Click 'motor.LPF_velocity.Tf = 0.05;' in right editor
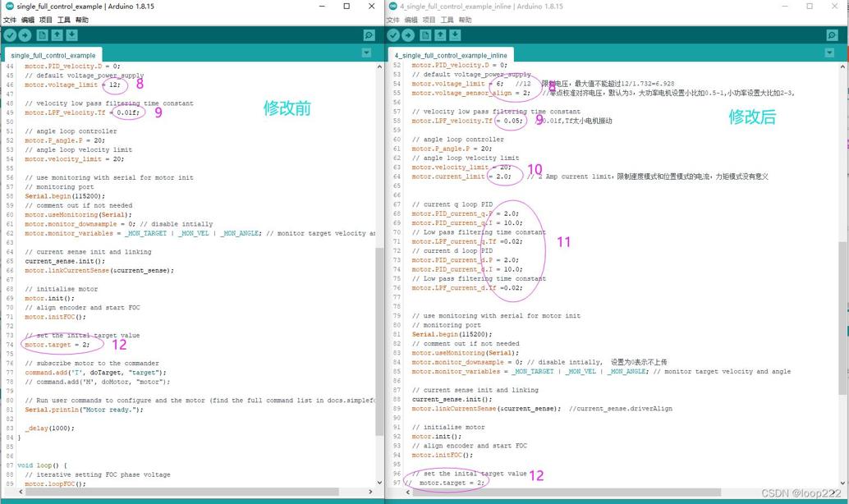The image size is (849, 504). tap(467, 121)
